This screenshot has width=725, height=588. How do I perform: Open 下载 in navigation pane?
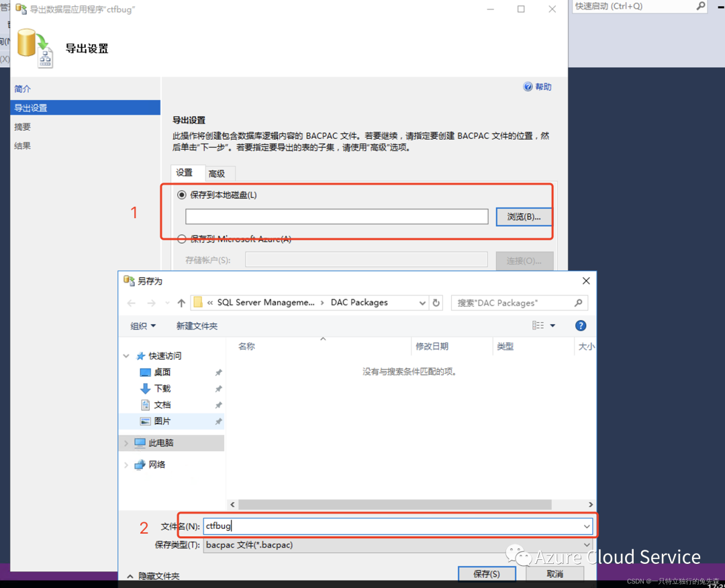coord(162,388)
